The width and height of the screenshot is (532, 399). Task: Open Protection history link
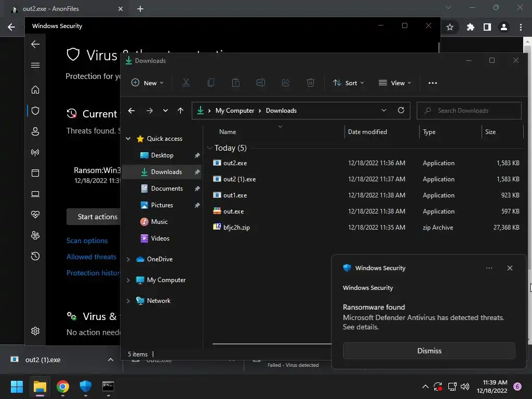tap(94, 273)
